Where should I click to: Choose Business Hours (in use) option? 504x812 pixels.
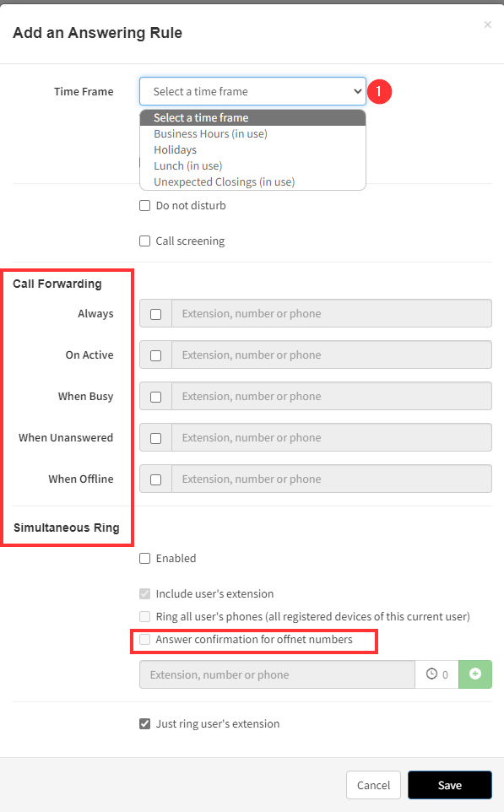tap(210, 133)
